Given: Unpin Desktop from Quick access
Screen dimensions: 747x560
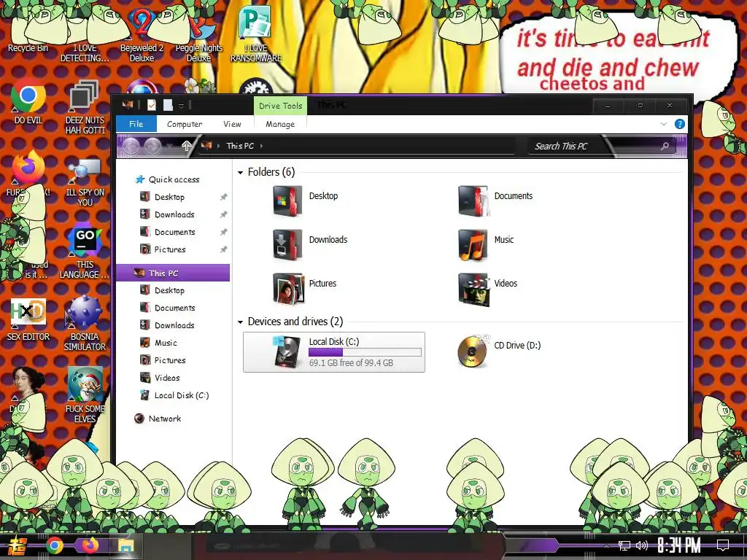Looking at the screenshot, I should [223, 197].
